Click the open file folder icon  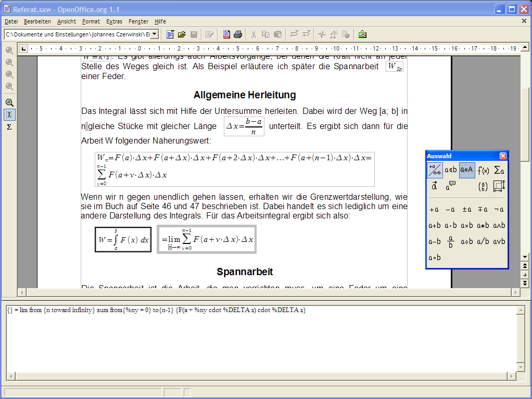pyautogui.click(x=182, y=34)
